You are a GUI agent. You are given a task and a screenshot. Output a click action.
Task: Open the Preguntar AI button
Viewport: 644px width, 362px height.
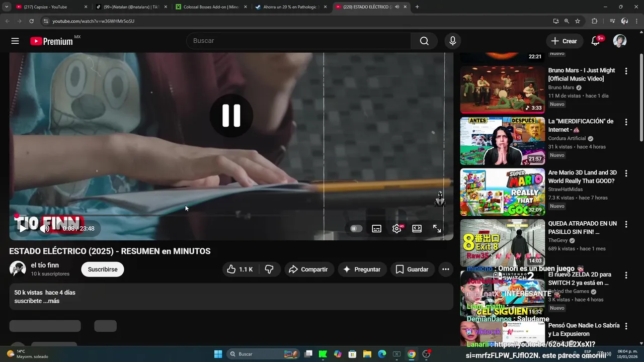pos(362,269)
